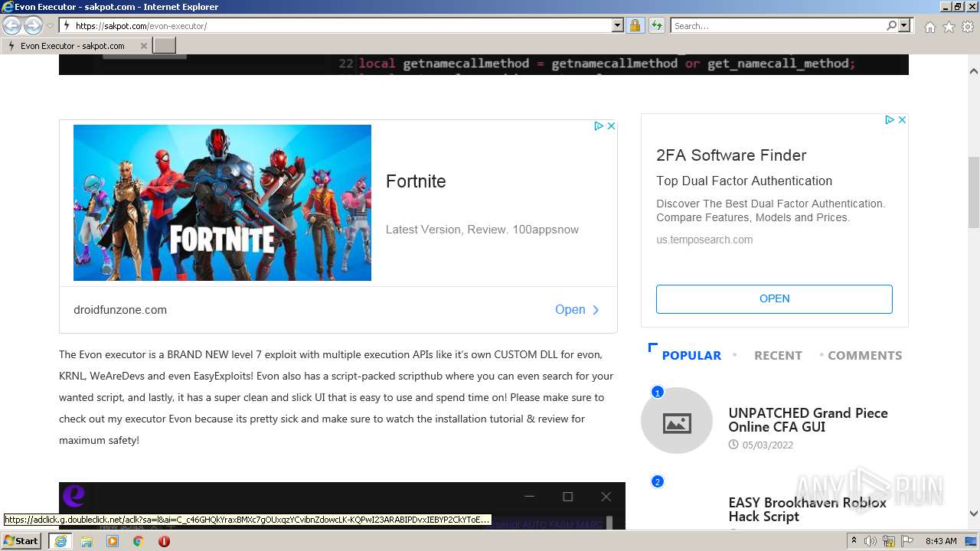This screenshot has height=551, width=980.
Task: Open a new blank tab
Action: tap(165, 46)
